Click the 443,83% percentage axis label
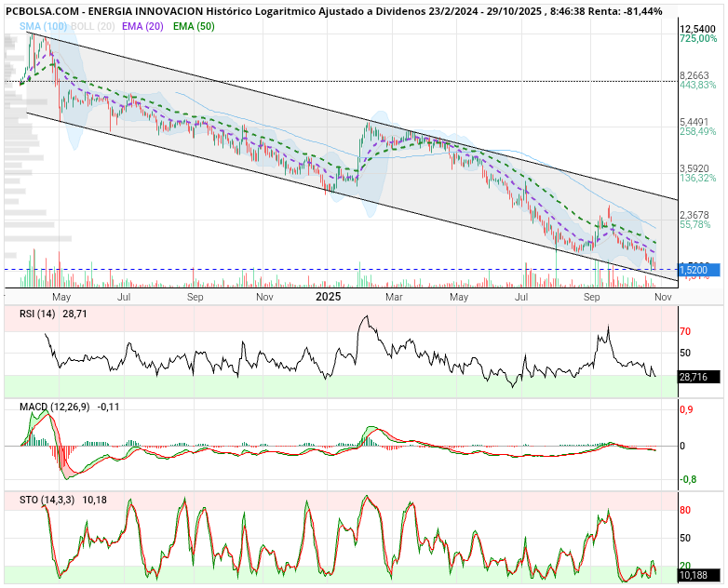728x588 pixels. (x=698, y=85)
